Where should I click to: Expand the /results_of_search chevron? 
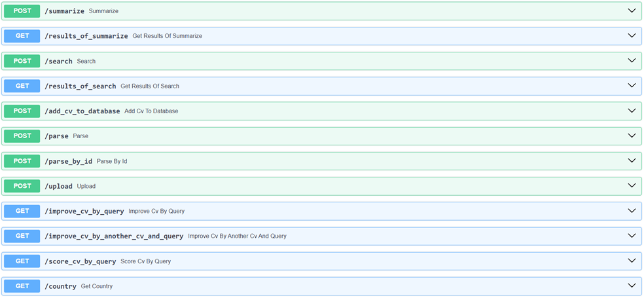pos(632,86)
